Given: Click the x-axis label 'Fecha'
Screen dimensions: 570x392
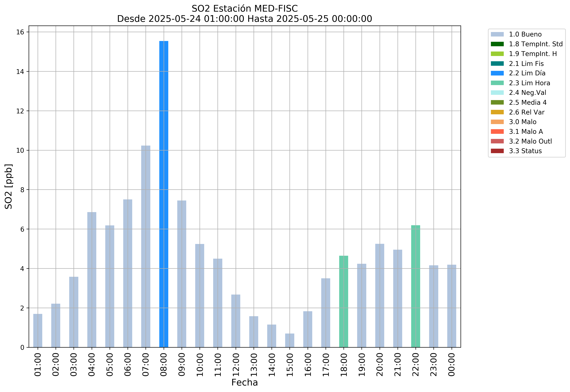Looking at the screenshot, I should (245, 383).
